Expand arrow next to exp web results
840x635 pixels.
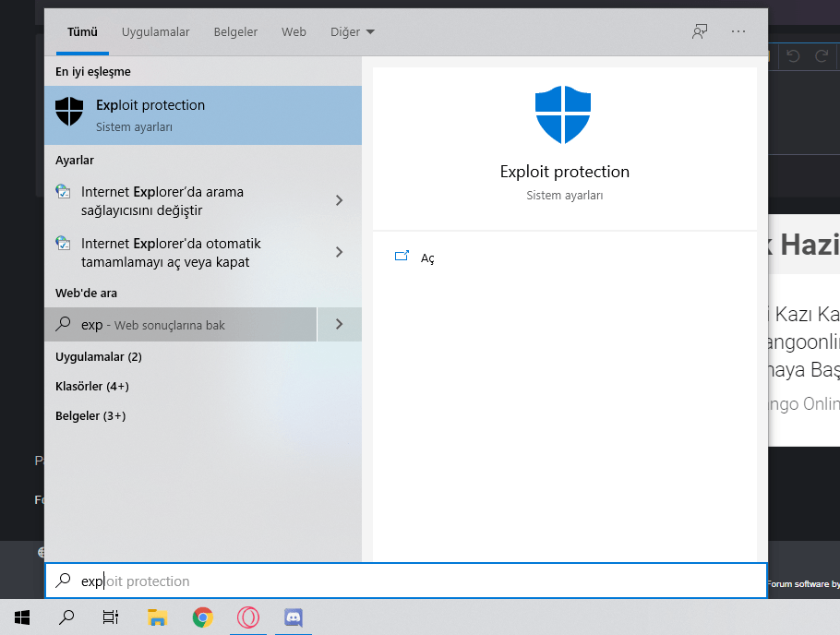(x=339, y=324)
